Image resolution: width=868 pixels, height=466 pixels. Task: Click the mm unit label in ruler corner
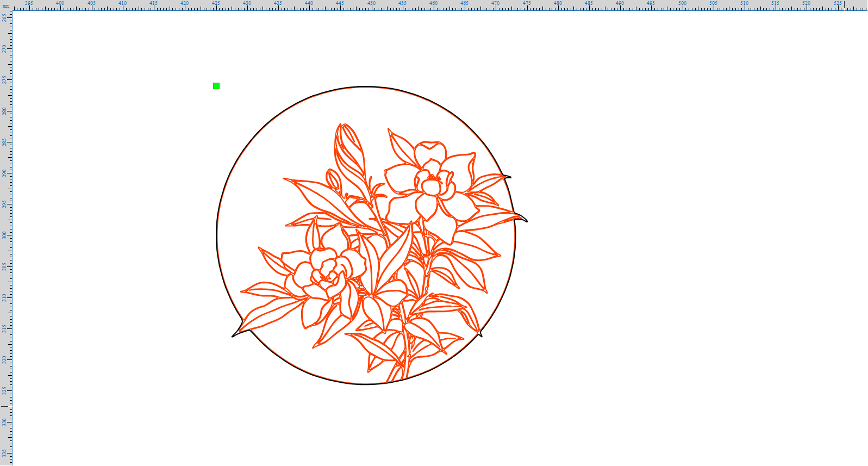coord(5,6)
